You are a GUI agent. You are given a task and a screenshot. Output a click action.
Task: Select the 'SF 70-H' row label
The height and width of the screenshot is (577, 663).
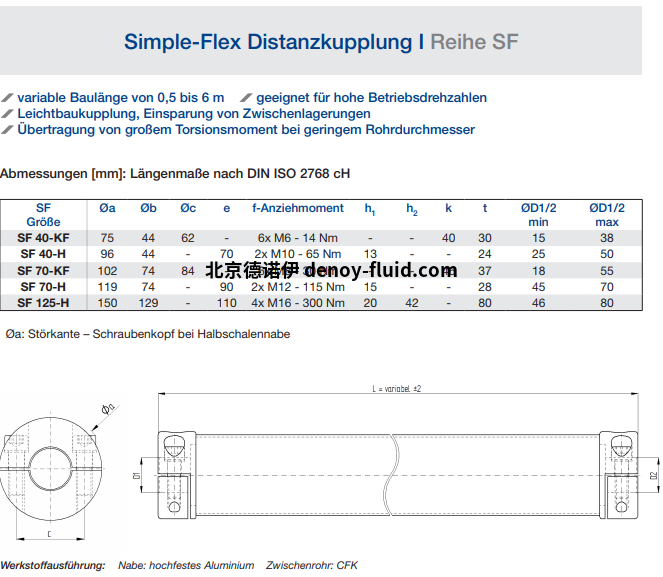click(x=43, y=287)
